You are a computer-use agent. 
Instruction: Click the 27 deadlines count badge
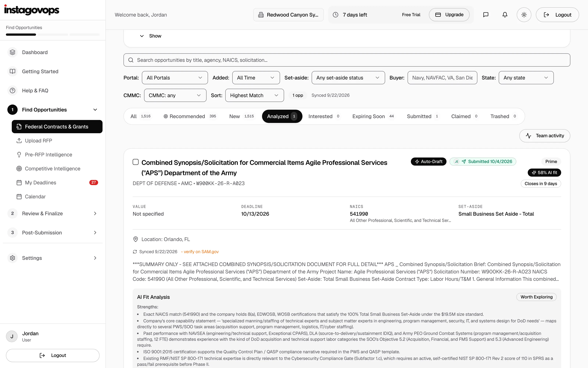pyautogui.click(x=94, y=183)
